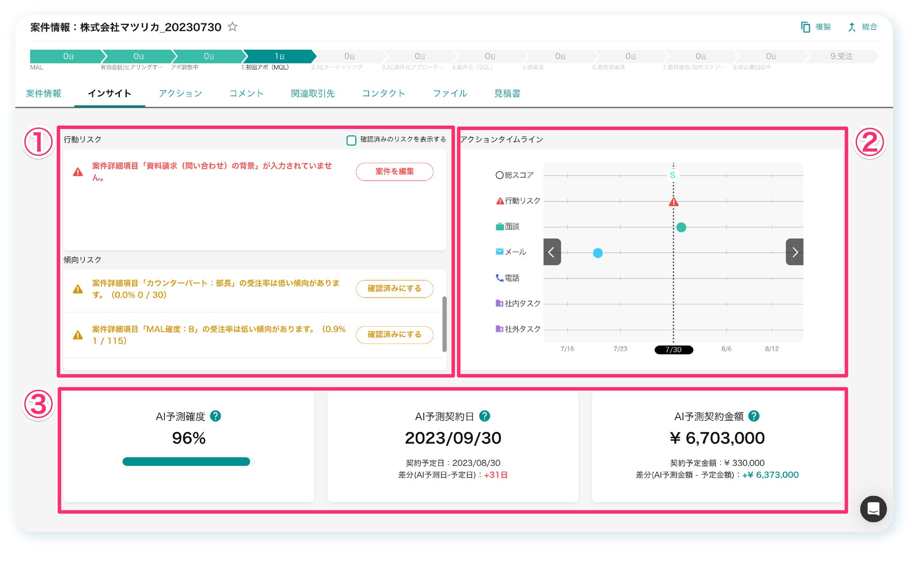This screenshot has width=924, height=563.
Task: Open the chat widget icon
Action: click(873, 509)
